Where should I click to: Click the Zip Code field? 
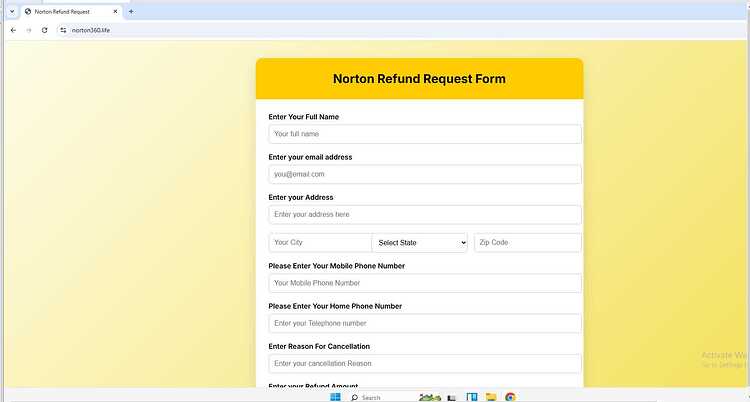coord(528,243)
